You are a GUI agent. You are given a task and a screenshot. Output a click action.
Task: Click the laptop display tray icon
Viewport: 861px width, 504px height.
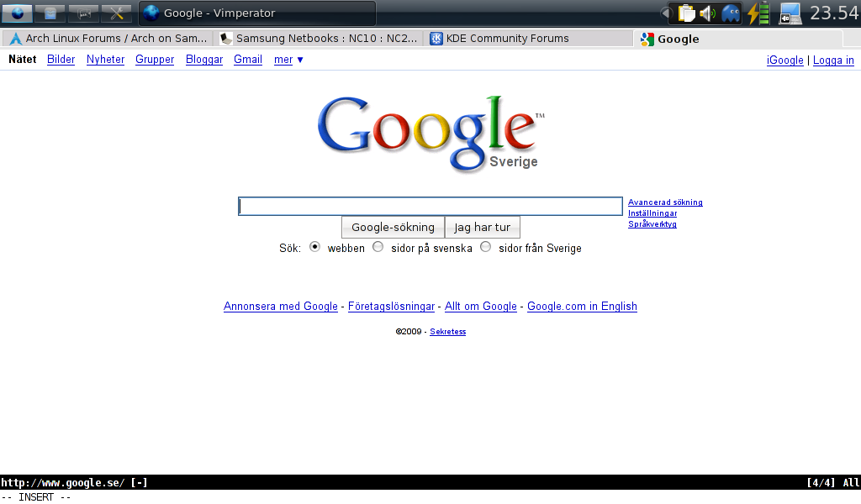(790, 13)
